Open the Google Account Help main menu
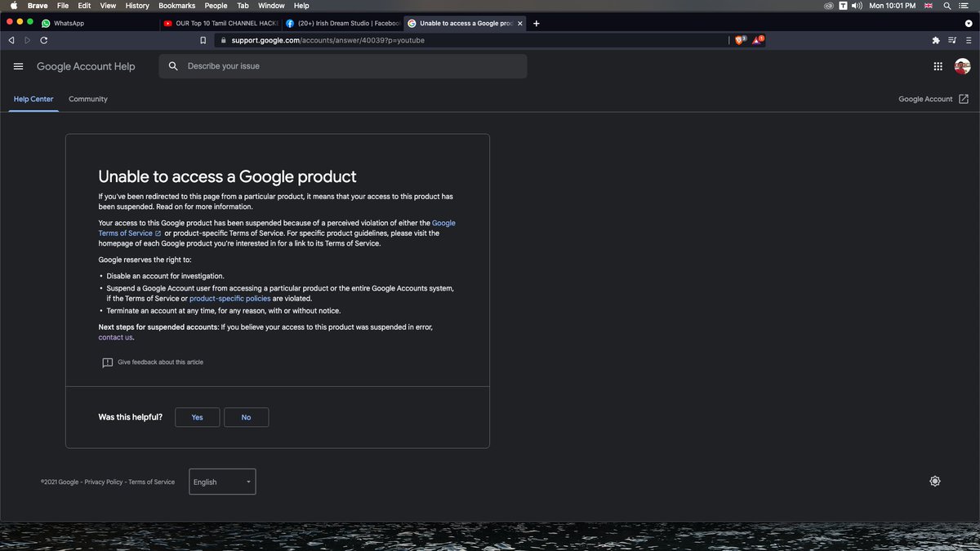This screenshot has width=980, height=551. tap(19, 66)
